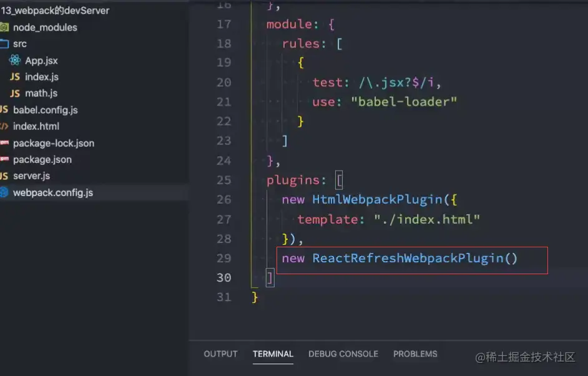The width and height of the screenshot is (588, 376).
Task: Click the "new" keyword on line 26
Action: 293,200
